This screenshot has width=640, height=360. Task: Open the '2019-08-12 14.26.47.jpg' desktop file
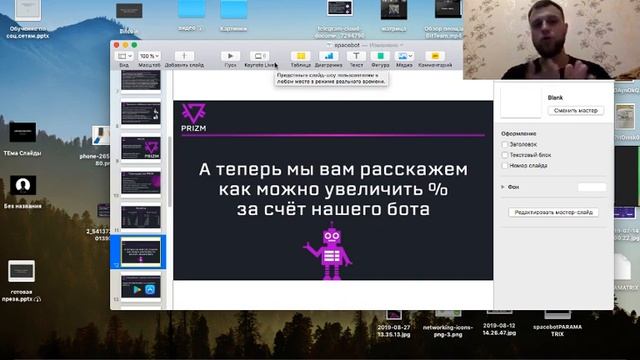499,323
